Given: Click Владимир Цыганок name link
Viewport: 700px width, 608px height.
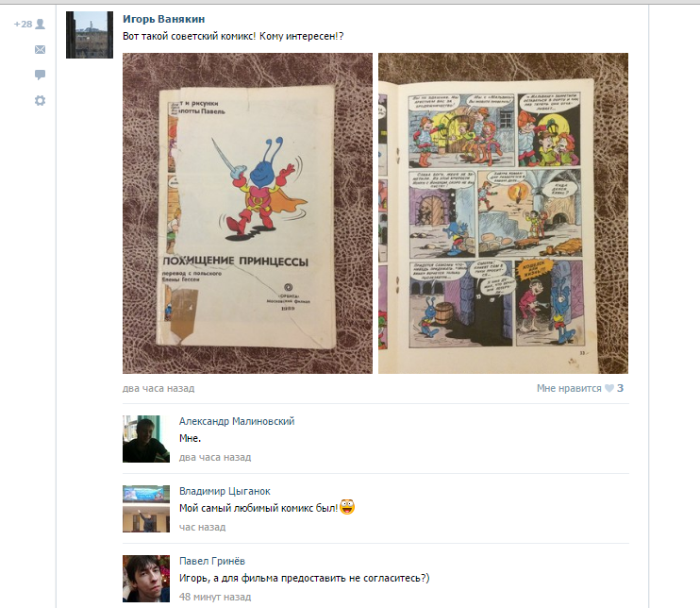Looking at the screenshot, I should 225,491.
